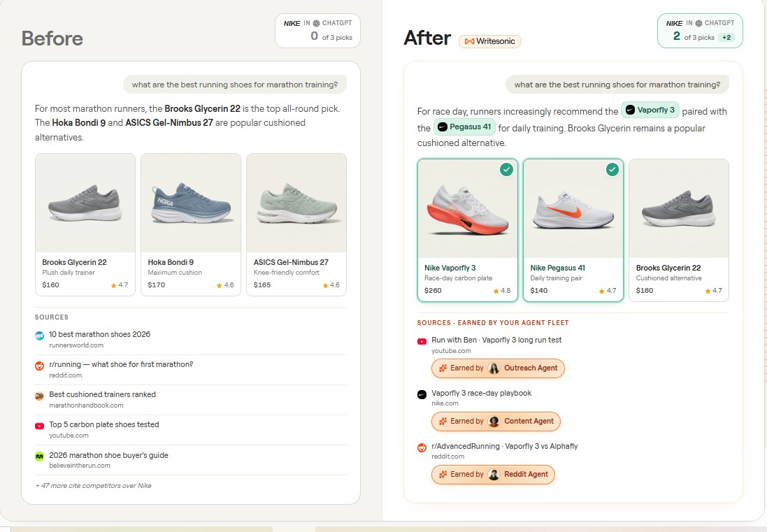Open 'Vaporfly 3 race-day playbook' link

coord(481,393)
